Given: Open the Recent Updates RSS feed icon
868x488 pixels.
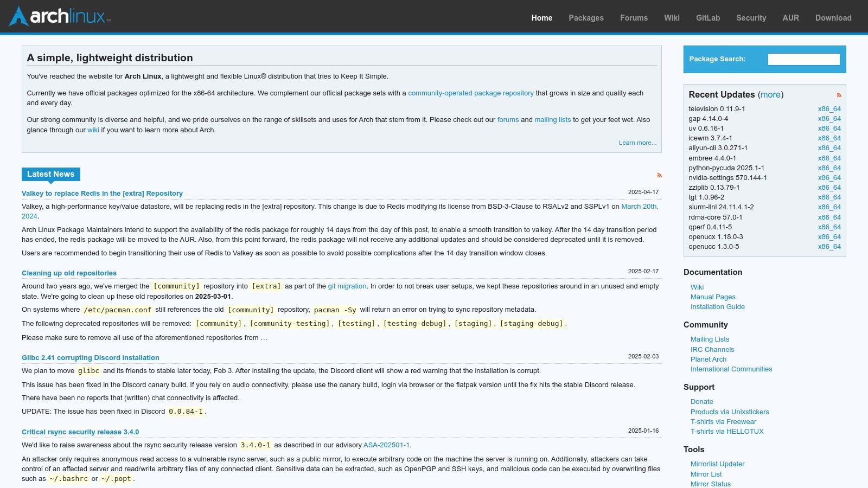Looking at the screenshot, I should [839, 95].
